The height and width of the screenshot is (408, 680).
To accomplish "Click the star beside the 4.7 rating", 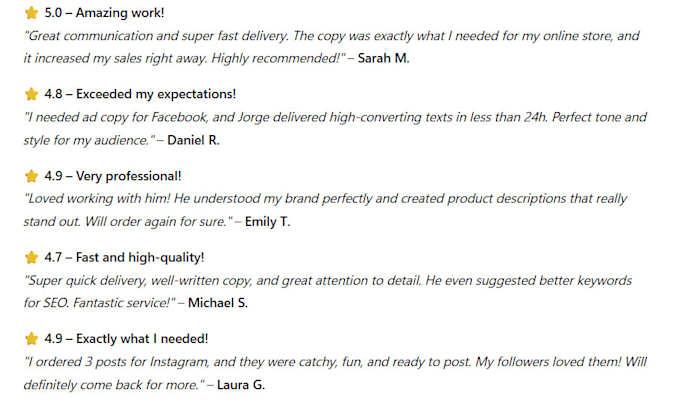I will [31, 258].
